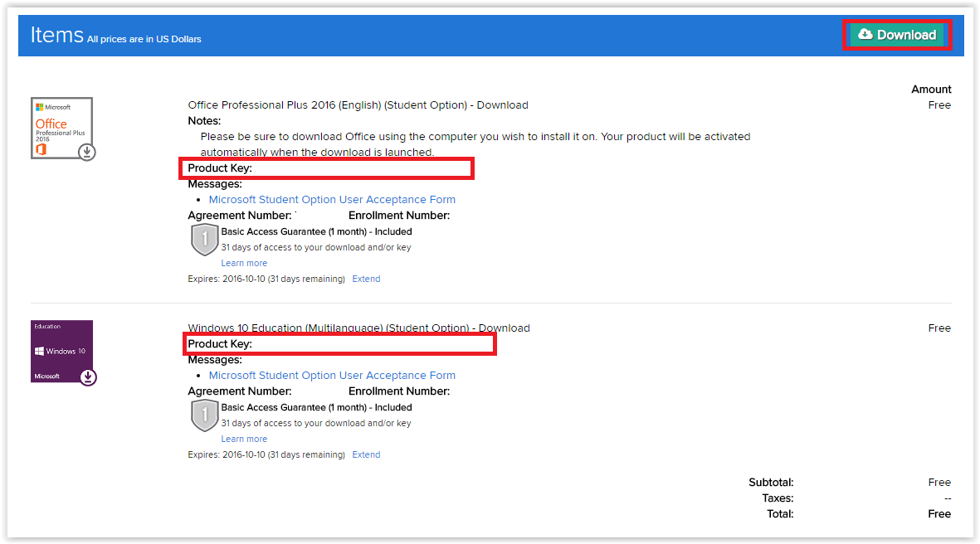Open the Acceptance Form link under Windows 10 item
Image resolution: width=980 pixels, height=544 pixels.
pyautogui.click(x=332, y=376)
